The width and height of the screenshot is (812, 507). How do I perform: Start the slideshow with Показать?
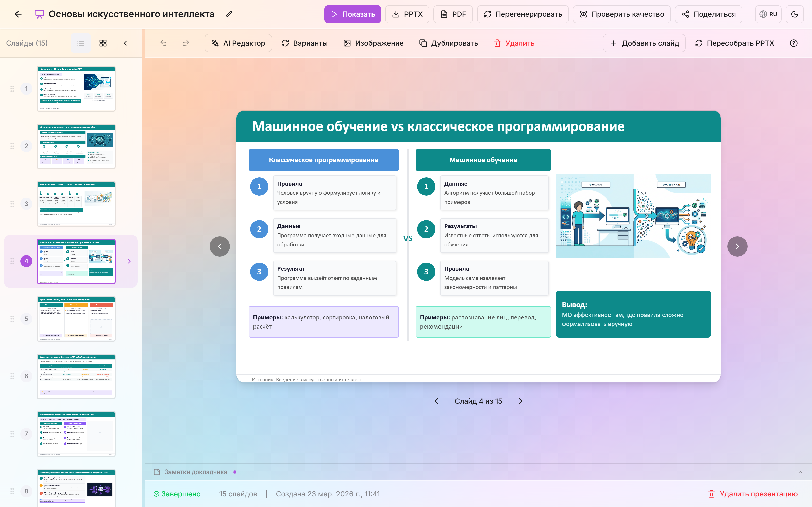pos(353,14)
